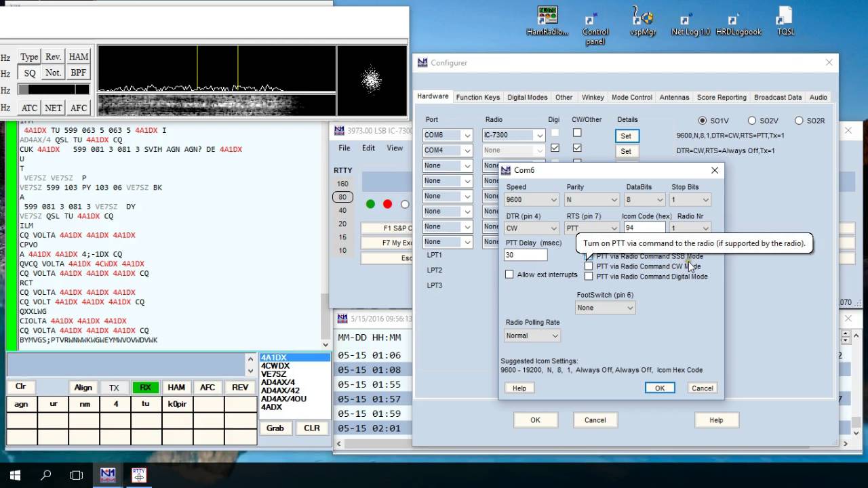Open the DataBits dropdown
The image size is (868, 488).
click(x=645, y=200)
